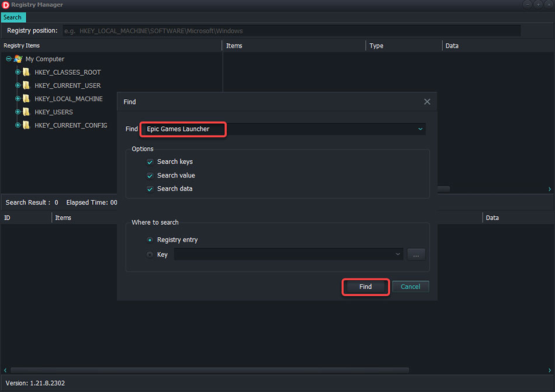
Task: Cancel the Find dialog
Action: [411, 287]
